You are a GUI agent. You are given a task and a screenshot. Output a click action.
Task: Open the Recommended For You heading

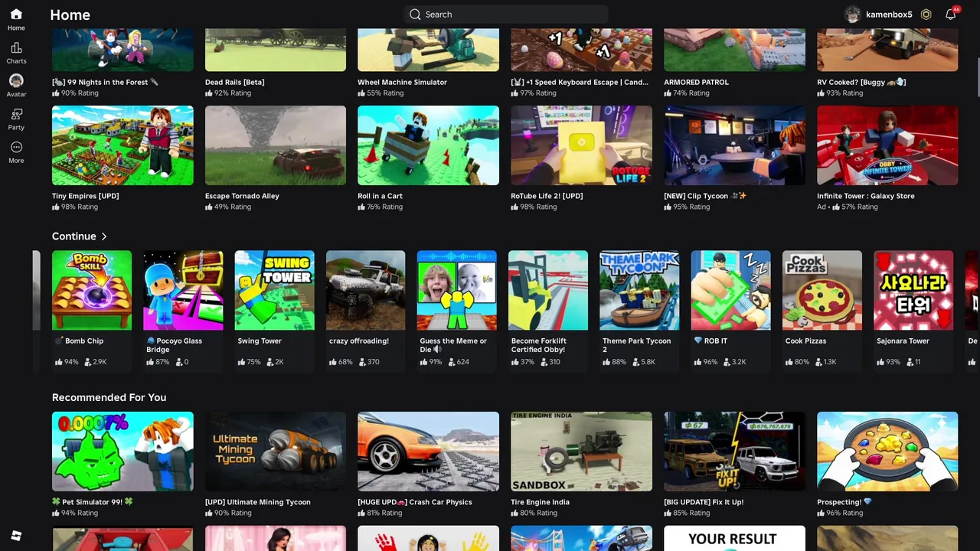point(109,397)
